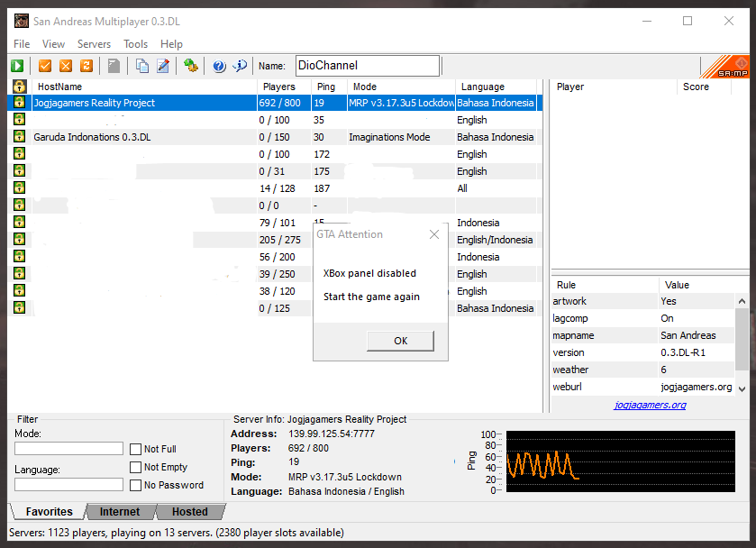Sort servers by HostName column
This screenshot has width=756, height=548.
(144, 87)
